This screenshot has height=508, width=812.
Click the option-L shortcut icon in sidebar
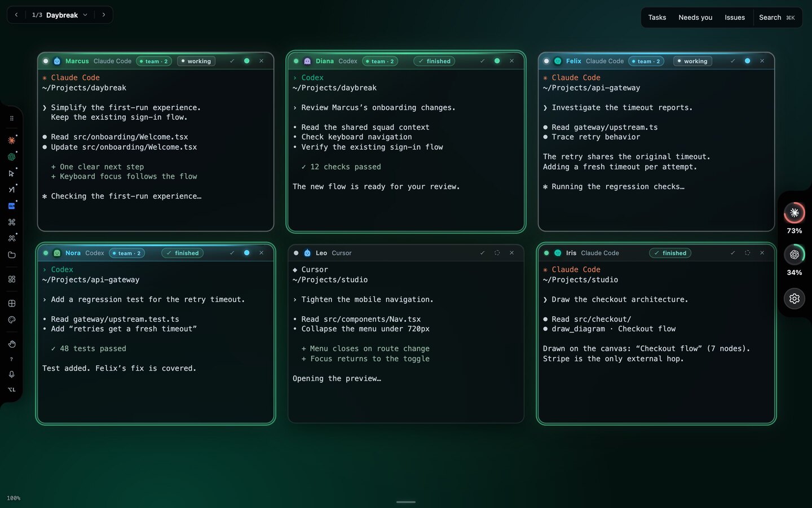(x=11, y=389)
